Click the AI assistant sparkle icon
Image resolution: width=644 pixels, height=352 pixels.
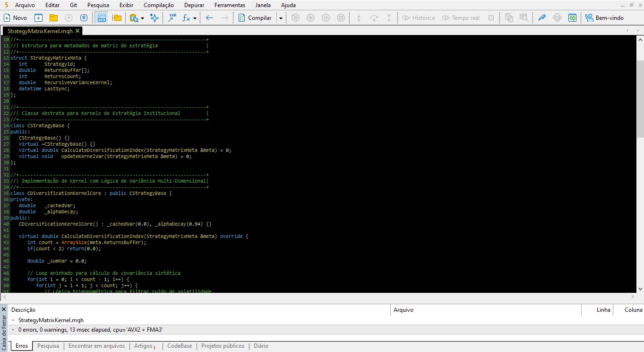(x=154, y=18)
